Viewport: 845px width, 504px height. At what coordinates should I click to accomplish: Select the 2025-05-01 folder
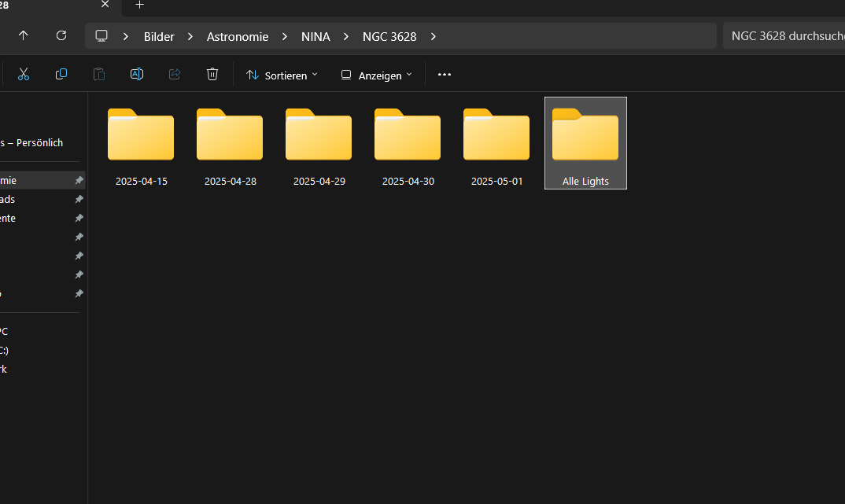[497, 144]
